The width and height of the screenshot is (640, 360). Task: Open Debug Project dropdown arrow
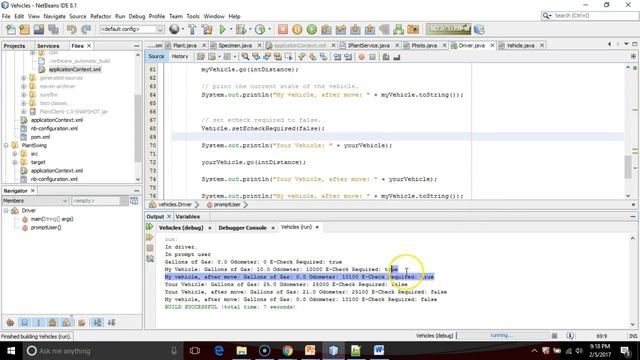click(x=250, y=29)
